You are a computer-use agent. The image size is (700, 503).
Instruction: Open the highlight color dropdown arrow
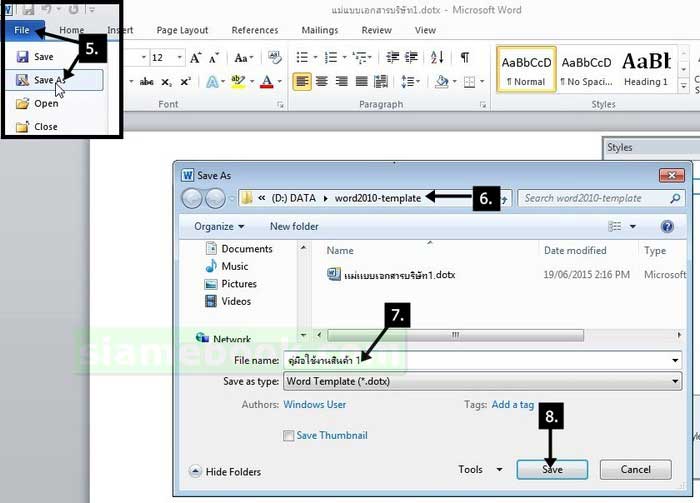(x=252, y=82)
